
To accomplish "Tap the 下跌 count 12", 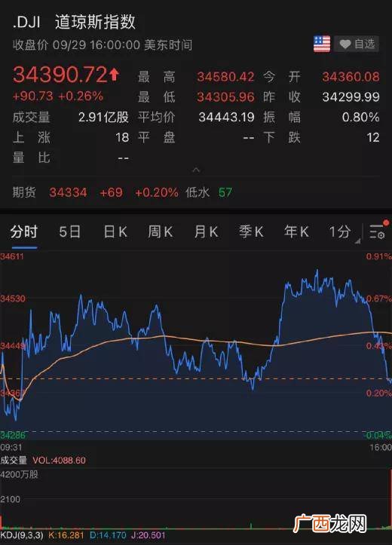I will pyautogui.click(x=373, y=137).
